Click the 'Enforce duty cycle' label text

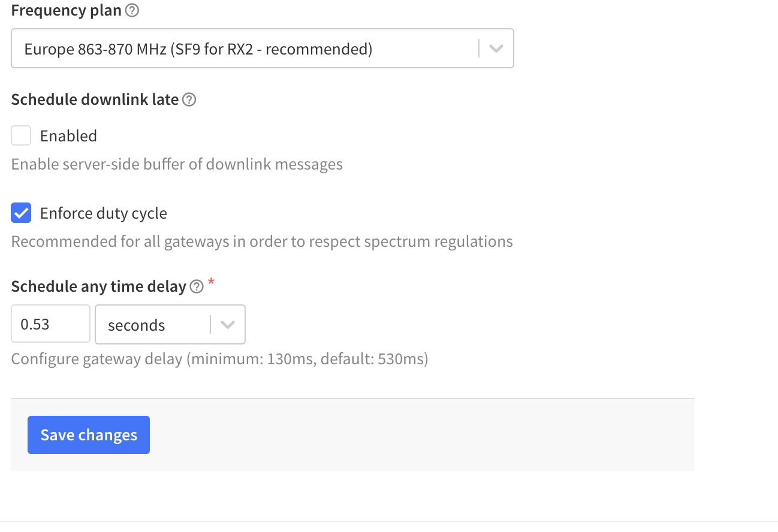click(x=103, y=213)
